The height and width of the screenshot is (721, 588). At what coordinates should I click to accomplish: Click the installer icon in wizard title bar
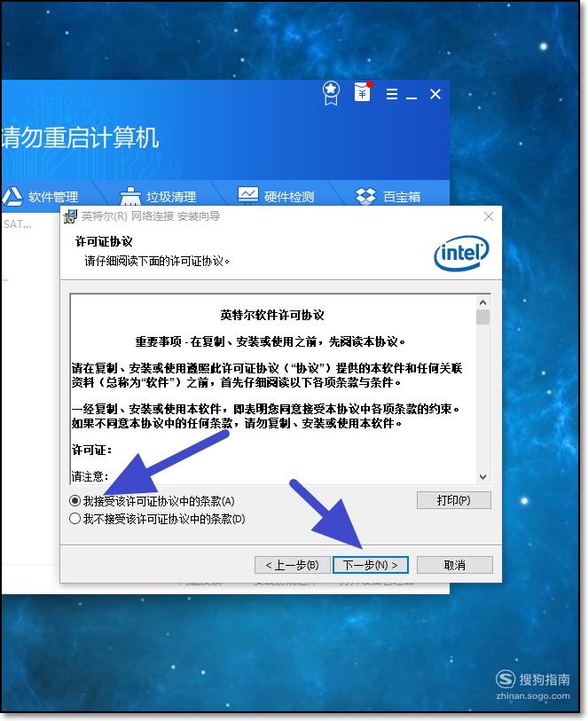(70, 216)
